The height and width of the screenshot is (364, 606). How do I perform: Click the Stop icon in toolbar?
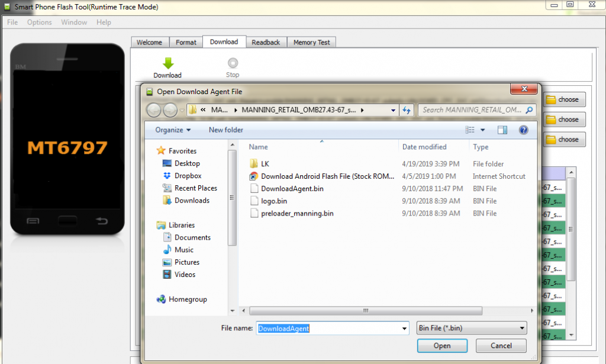[233, 63]
